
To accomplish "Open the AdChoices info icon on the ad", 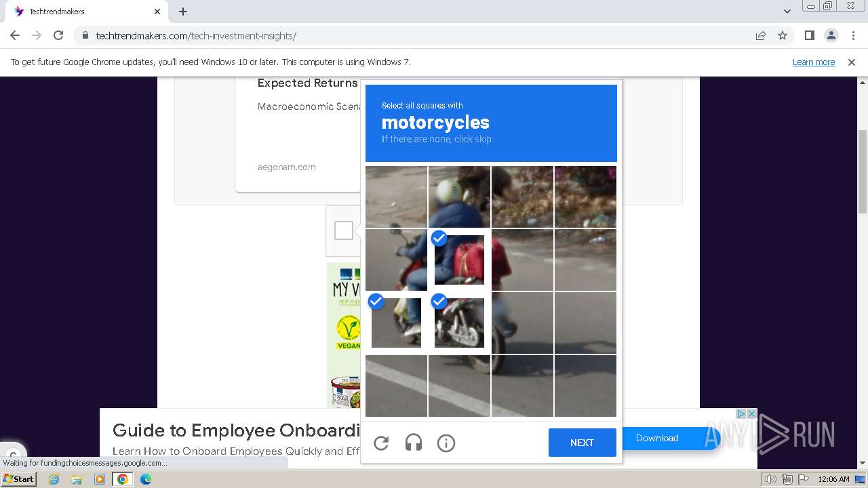I will (x=741, y=413).
